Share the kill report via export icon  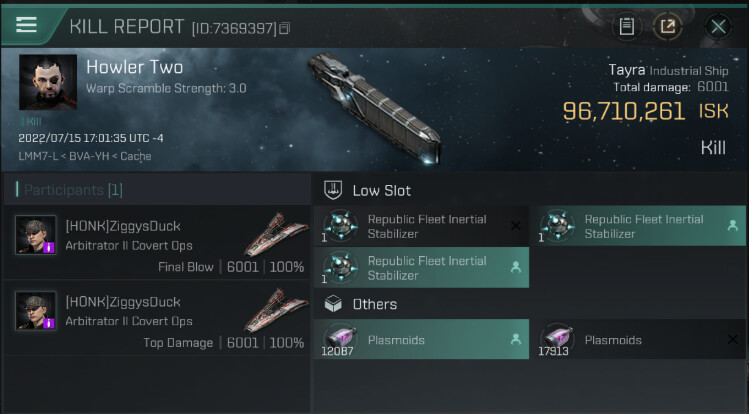coord(667,26)
